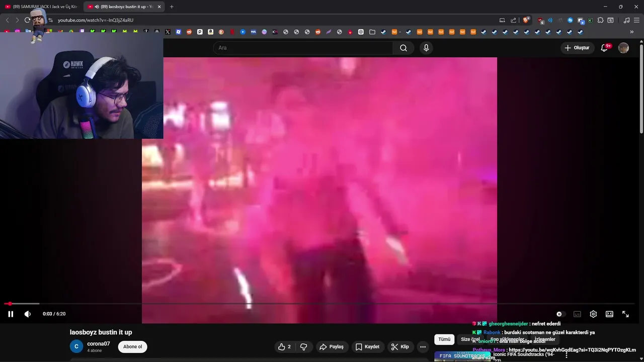The width and height of the screenshot is (644, 362).
Task: Click the share page icon in address bar
Action: coord(514,20)
